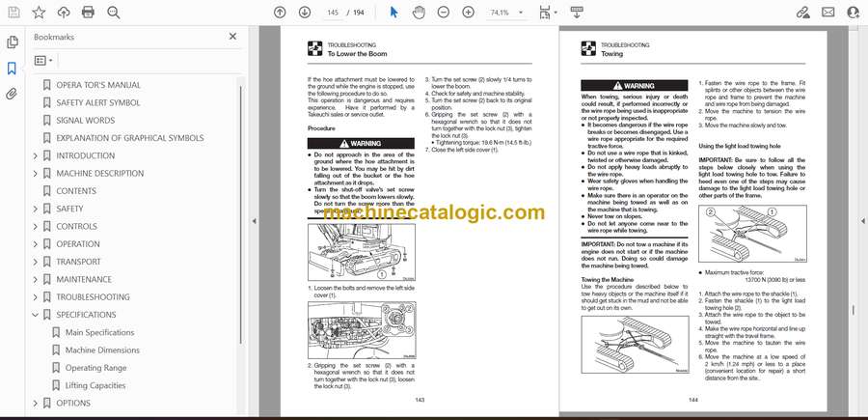Open the CONTENTS bookmark
The width and height of the screenshot is (868, 420).
point(76,191)
